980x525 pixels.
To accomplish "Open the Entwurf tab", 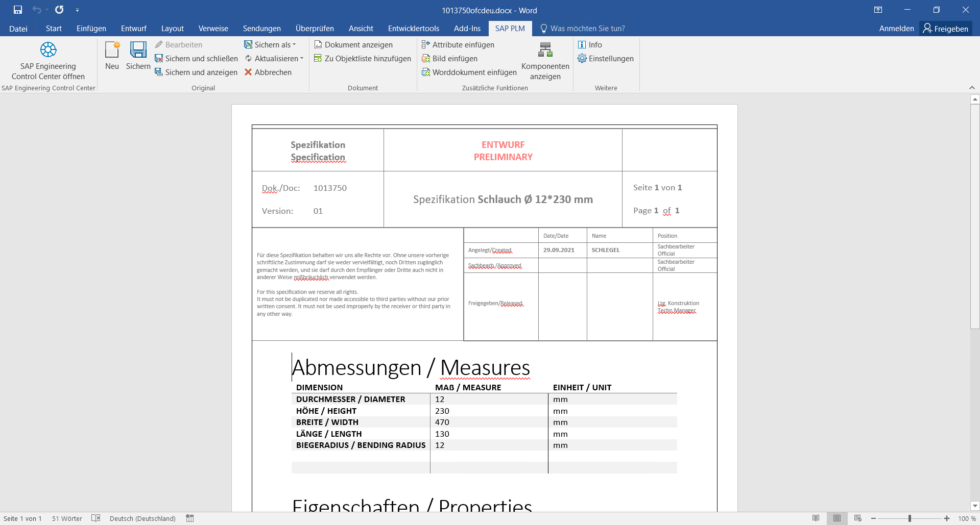I will [x=134, y=29].
